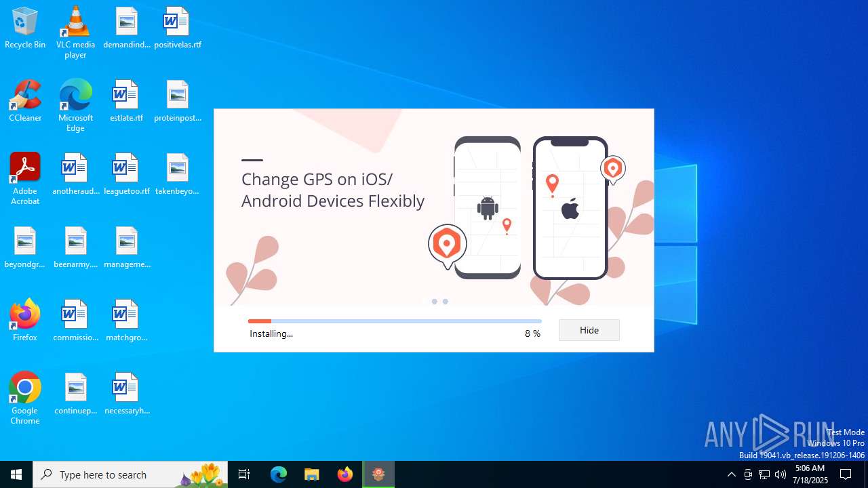This screenshot has height=488, width=868.
Task: Select the takenbeyo image file
Action: [x=178, y=175]
